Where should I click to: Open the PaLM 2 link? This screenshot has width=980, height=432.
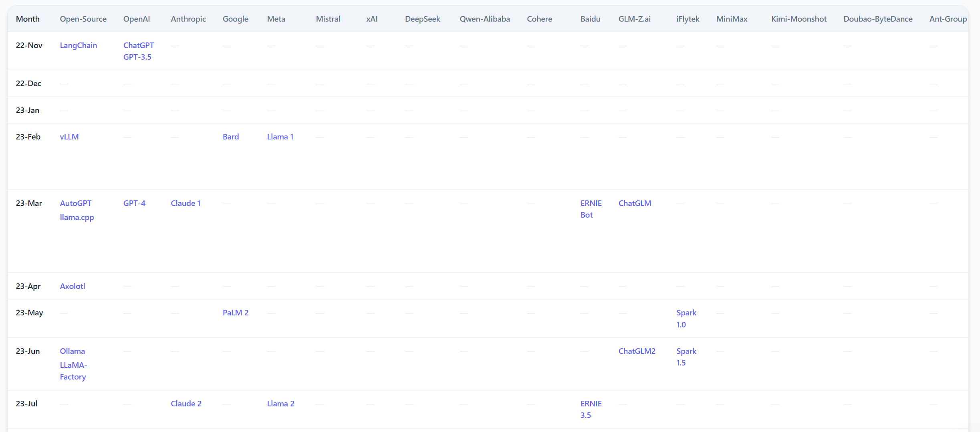pyautogui.click(x=235, y=313)
